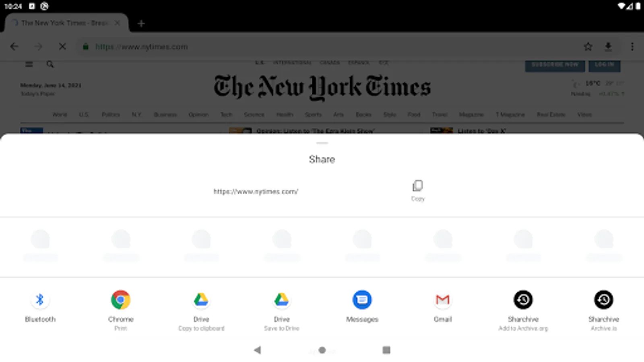Stop page loading with X button
Viewport: 644px width, 362px height.
[62, 47]
